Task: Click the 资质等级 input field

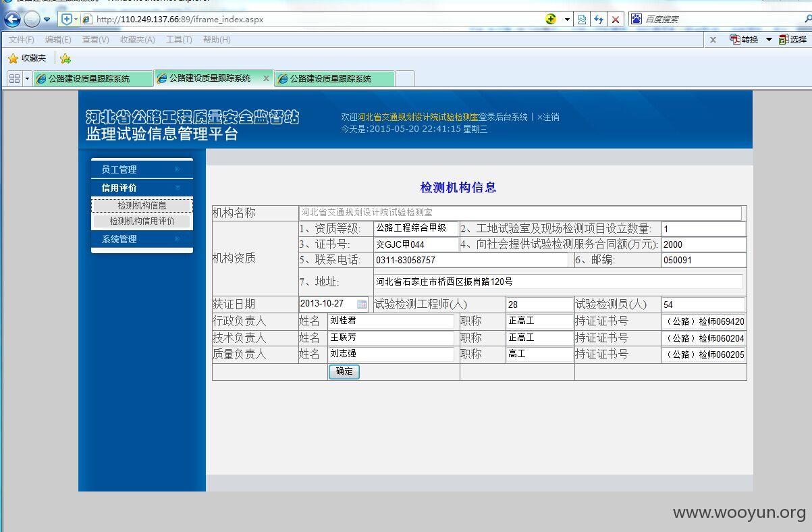Action: tap(416, 228)
